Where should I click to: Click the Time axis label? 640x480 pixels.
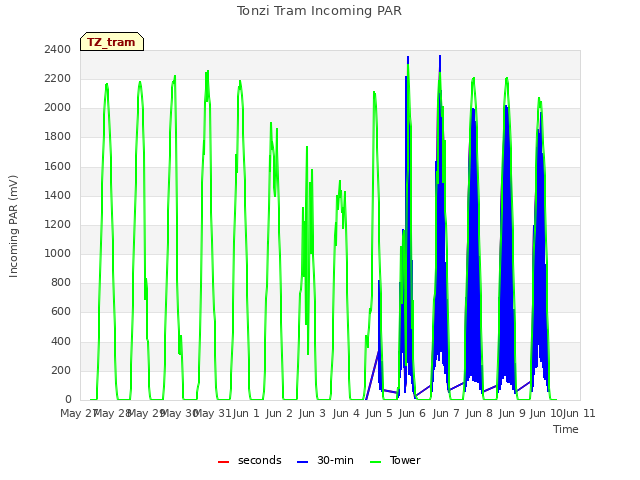click(566, 429)
